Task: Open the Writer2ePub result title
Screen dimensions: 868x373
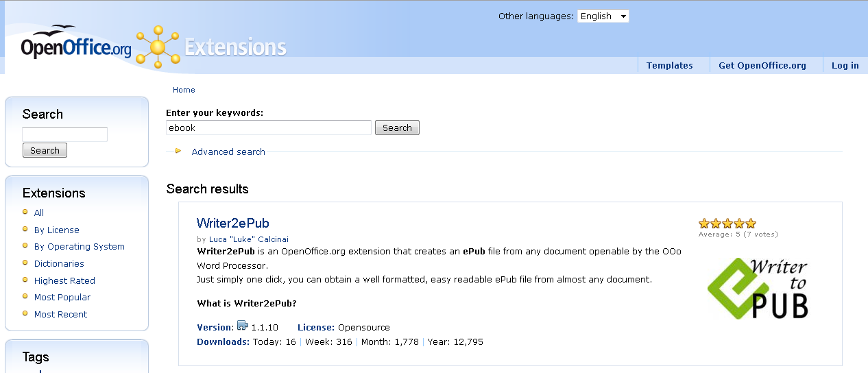Action: [232, 224]
